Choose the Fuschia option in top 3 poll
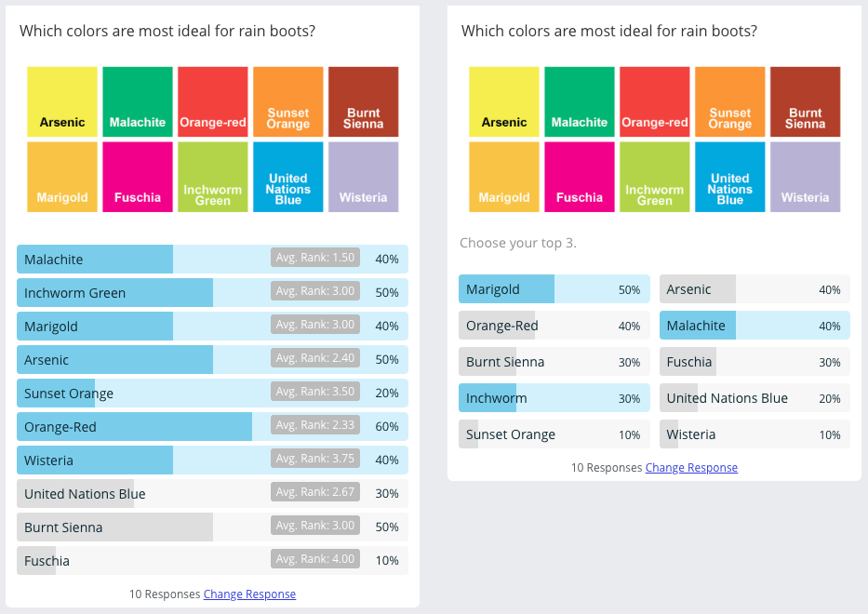Screen dimensions: 868x614 click(x=754, y=362)
